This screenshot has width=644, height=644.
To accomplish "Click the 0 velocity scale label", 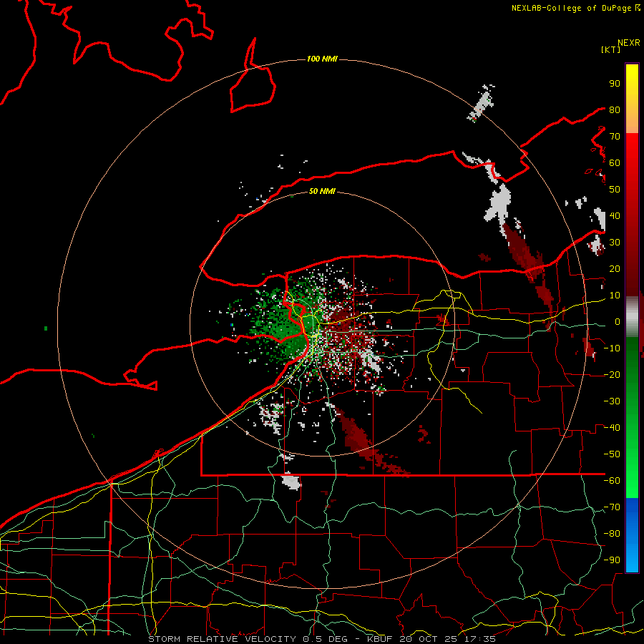I will click(618, 322).
